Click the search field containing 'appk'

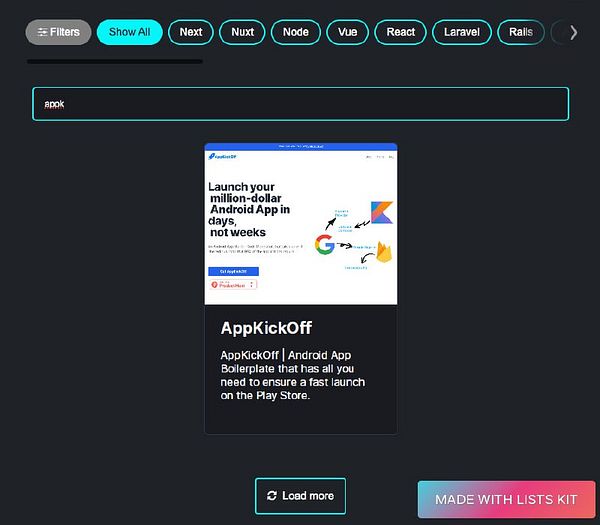point(300,104)
